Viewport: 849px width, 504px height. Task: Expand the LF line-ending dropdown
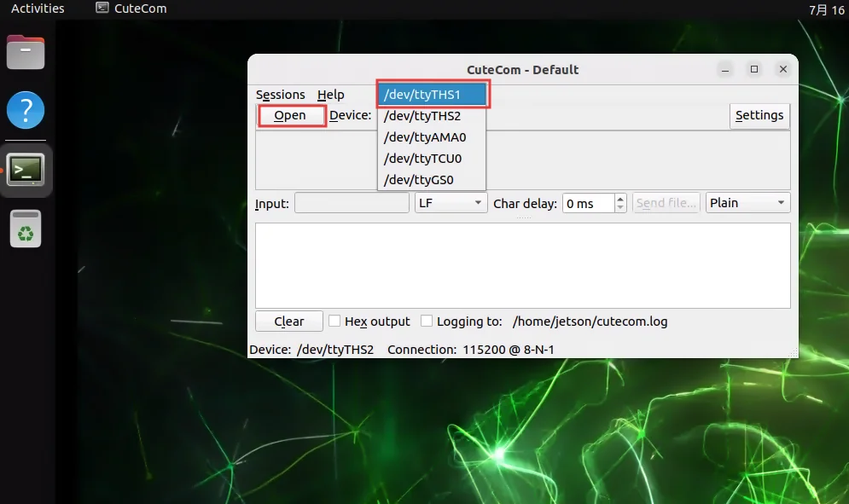click(x=451, y=203)
